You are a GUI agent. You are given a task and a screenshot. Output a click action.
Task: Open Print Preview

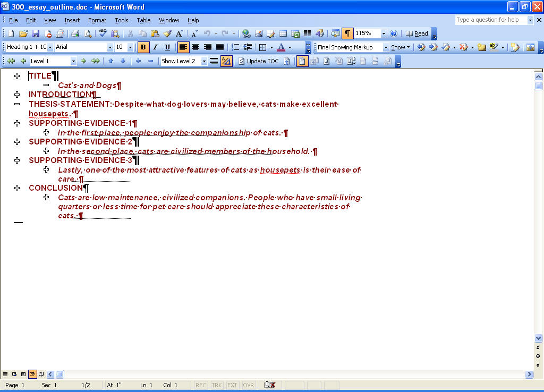tap(88, 33)
